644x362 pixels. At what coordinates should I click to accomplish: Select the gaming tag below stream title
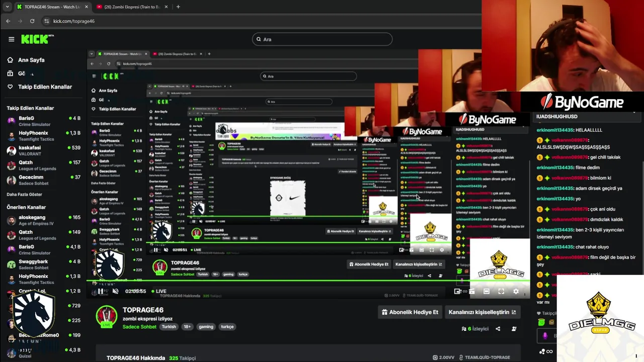(206, 327)
